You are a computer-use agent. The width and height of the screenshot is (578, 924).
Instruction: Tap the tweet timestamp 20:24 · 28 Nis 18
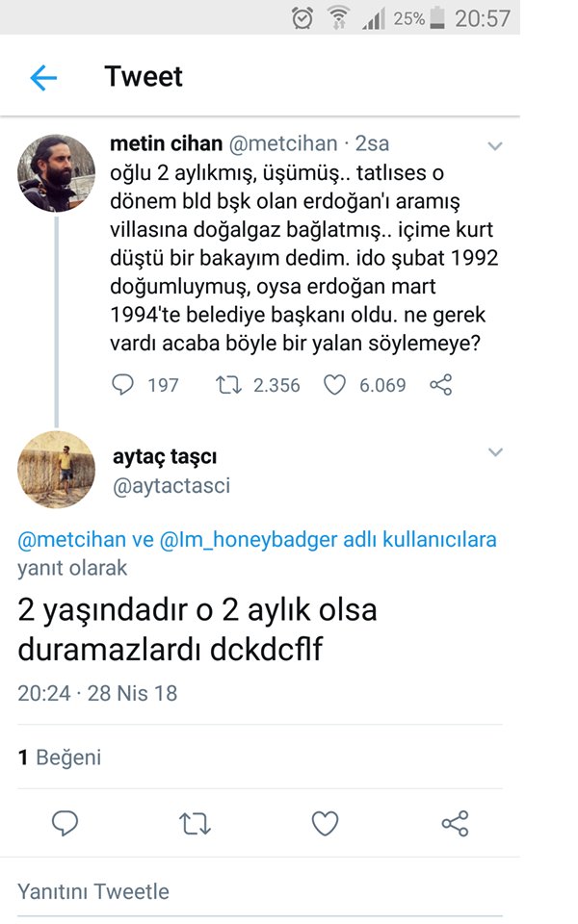coord(97,693)
